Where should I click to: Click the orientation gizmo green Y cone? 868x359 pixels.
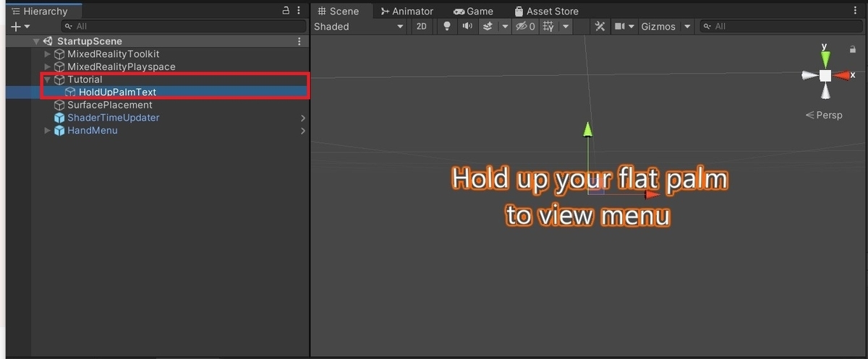coord(825,58)
